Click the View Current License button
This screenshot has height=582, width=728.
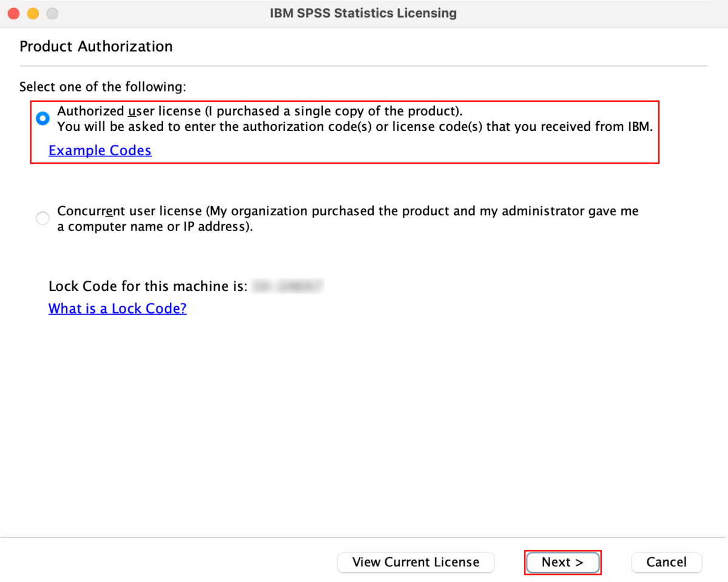click(416, 562)
